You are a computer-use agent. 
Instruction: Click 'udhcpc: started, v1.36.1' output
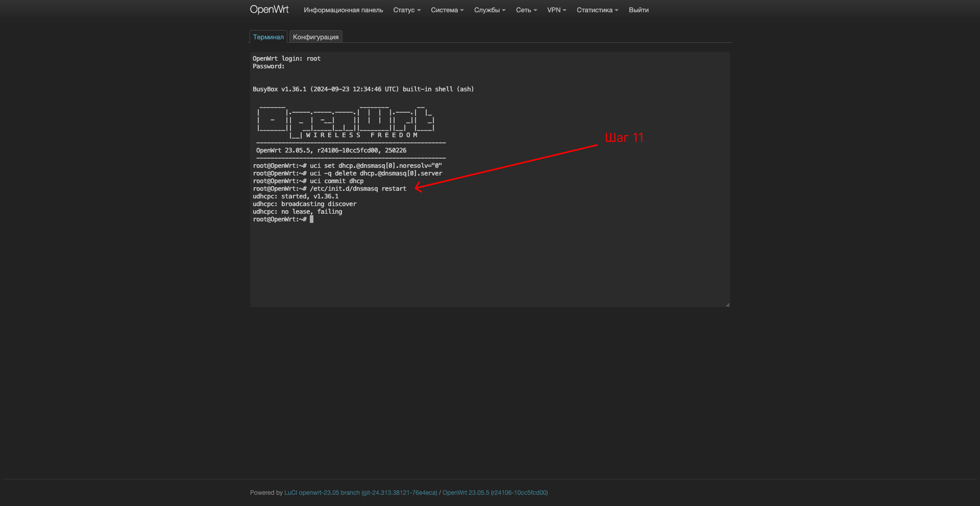point(296,196)
